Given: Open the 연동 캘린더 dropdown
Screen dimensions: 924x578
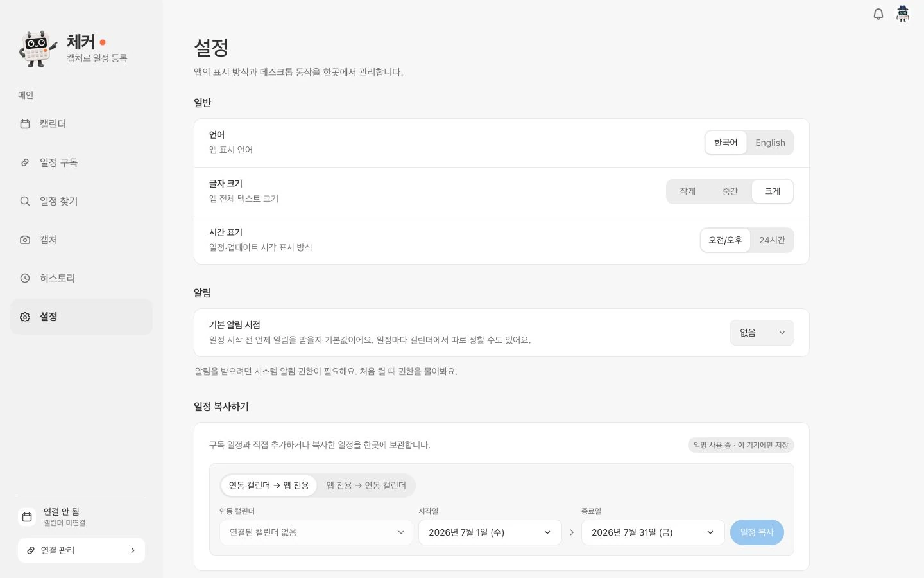Looking at the screenshot, I should click(x=316, y=532).
